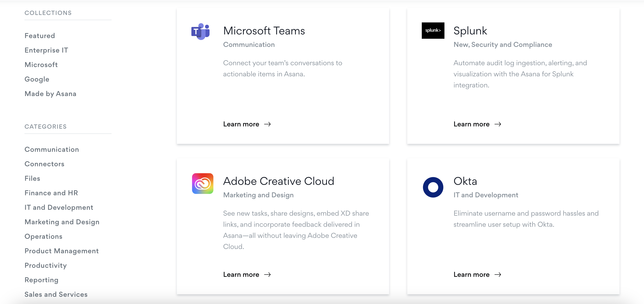Click the Microsoft collection filter
Viewport: 644px width, 304px height.
pyautogui.click(x=41, y=64)
